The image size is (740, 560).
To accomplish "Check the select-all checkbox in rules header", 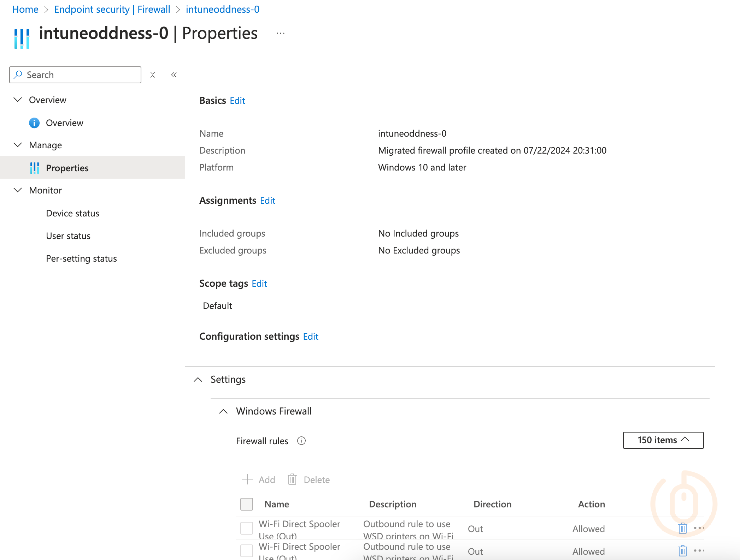I will (247, 504).
